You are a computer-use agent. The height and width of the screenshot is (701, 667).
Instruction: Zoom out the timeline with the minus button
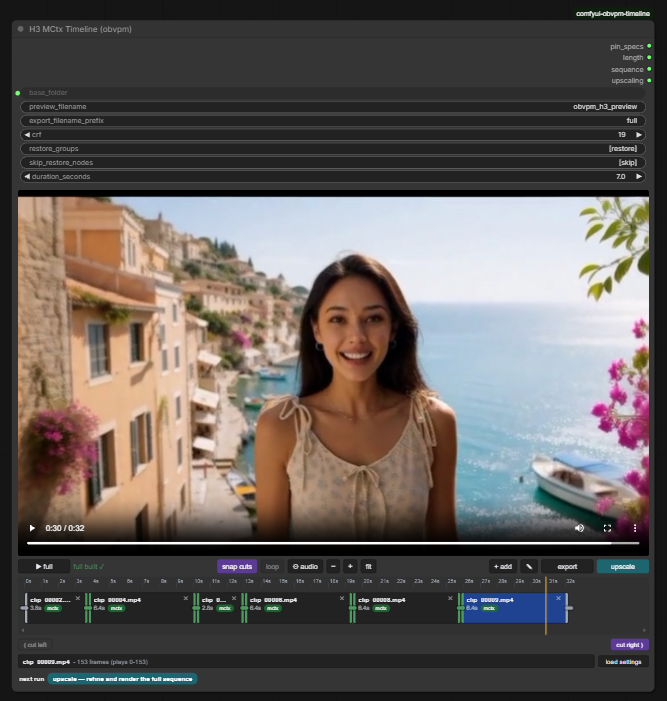333,566
